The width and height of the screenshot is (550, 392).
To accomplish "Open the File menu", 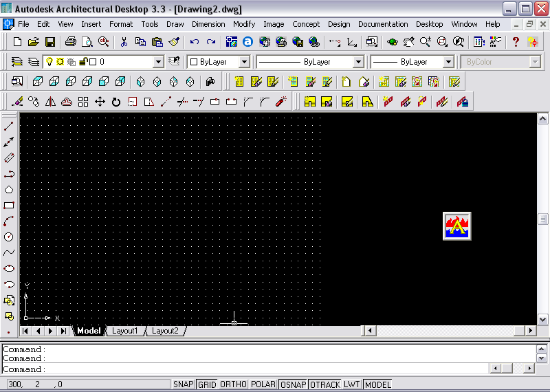I will click(x=23, y=24).
